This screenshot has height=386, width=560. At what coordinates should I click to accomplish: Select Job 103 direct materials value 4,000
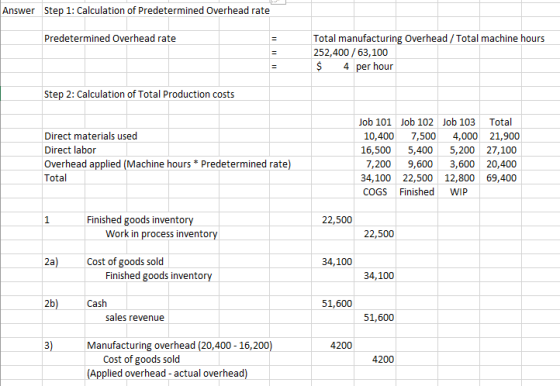click(x=465, y=136)
